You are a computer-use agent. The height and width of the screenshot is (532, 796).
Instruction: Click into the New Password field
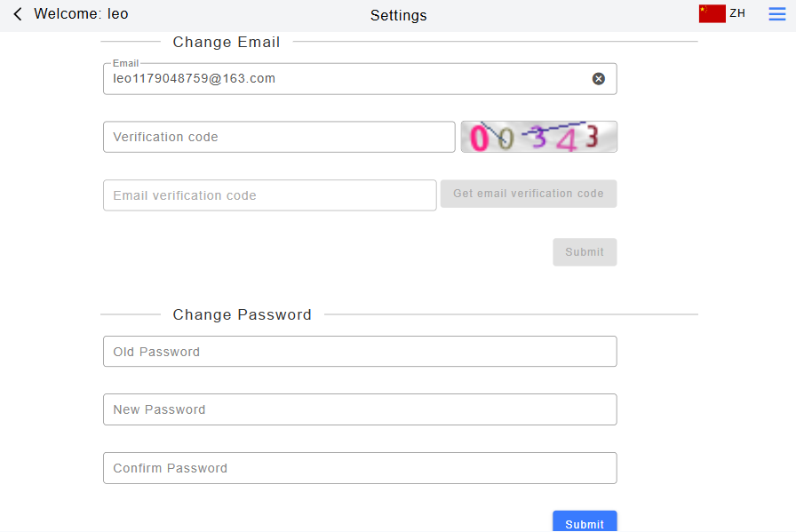coord(360,409)
